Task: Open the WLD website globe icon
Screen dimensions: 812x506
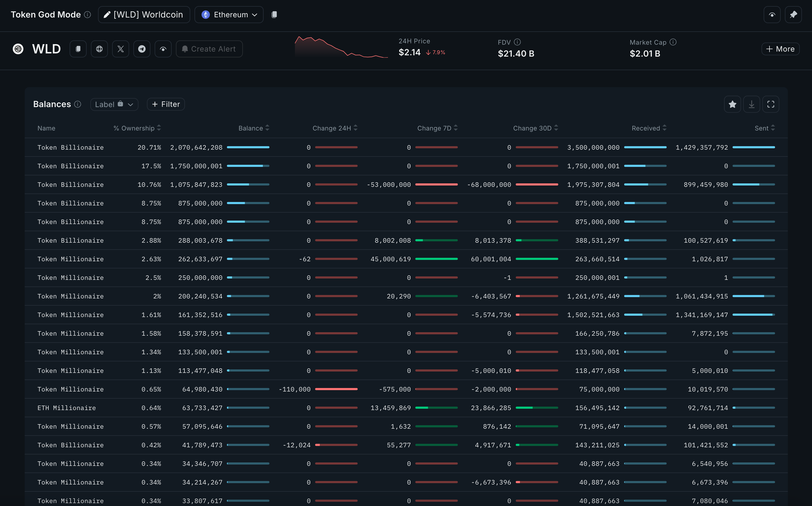Action: click(x=99, y=49)
